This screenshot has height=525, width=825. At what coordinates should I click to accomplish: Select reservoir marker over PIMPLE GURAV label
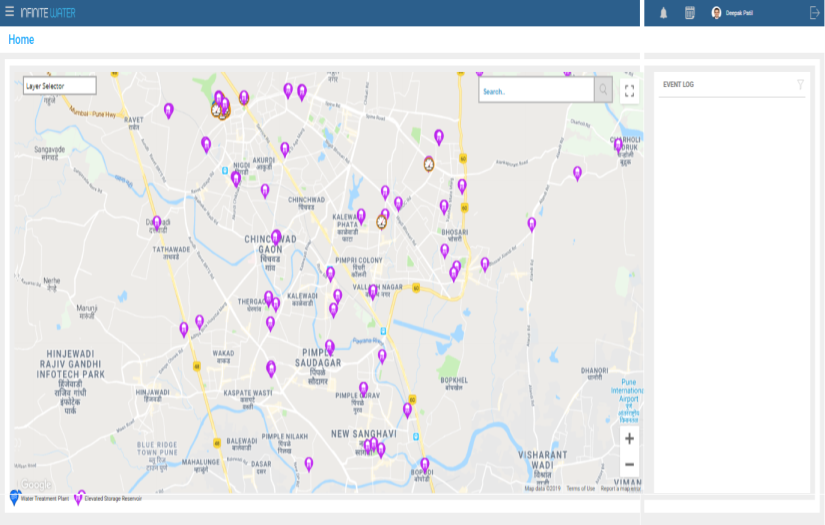(363, 390)
